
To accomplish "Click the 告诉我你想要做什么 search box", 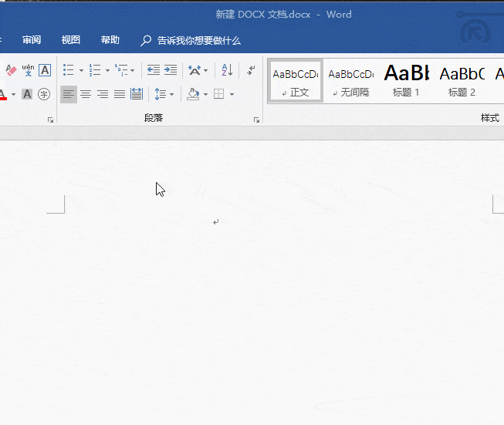I will [198, 41].
